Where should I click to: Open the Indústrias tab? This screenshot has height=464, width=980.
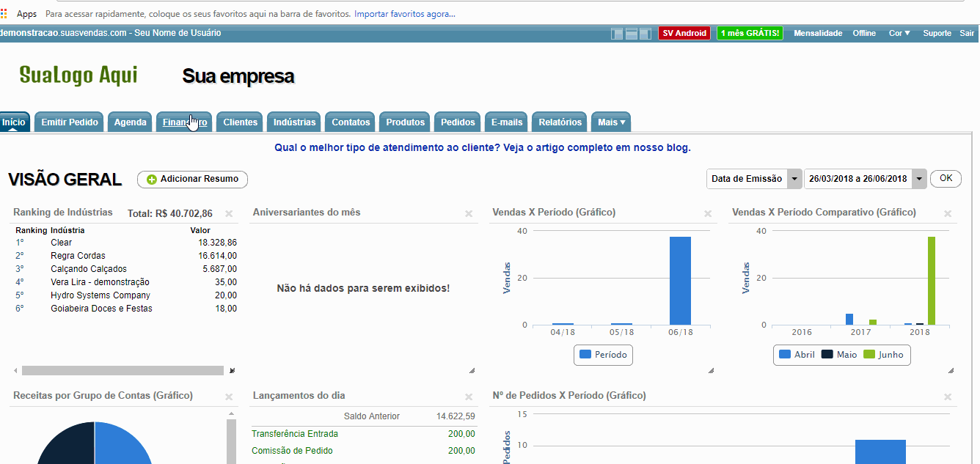(x=294, y=122)
